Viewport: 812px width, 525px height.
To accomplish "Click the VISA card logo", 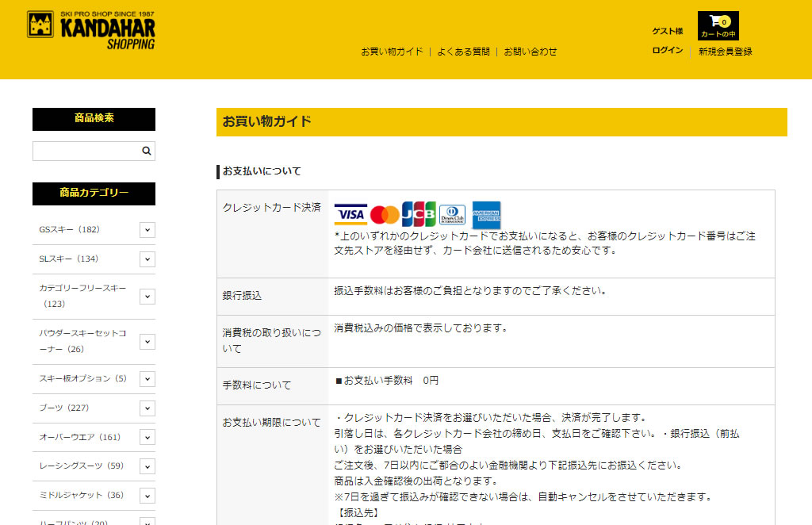I will 350,215.
